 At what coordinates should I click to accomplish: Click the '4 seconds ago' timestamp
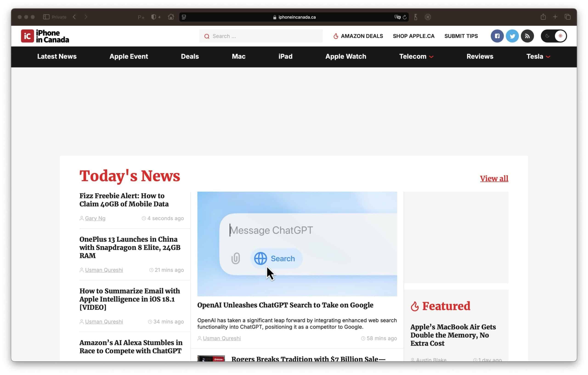pyautogui.click(x=166, y=218)
